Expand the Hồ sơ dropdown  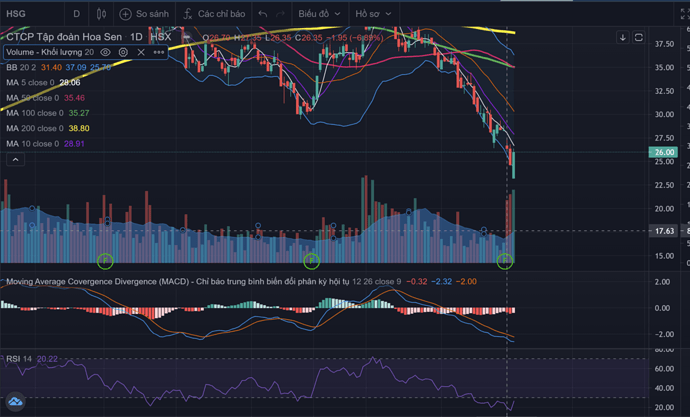[374, 14]
